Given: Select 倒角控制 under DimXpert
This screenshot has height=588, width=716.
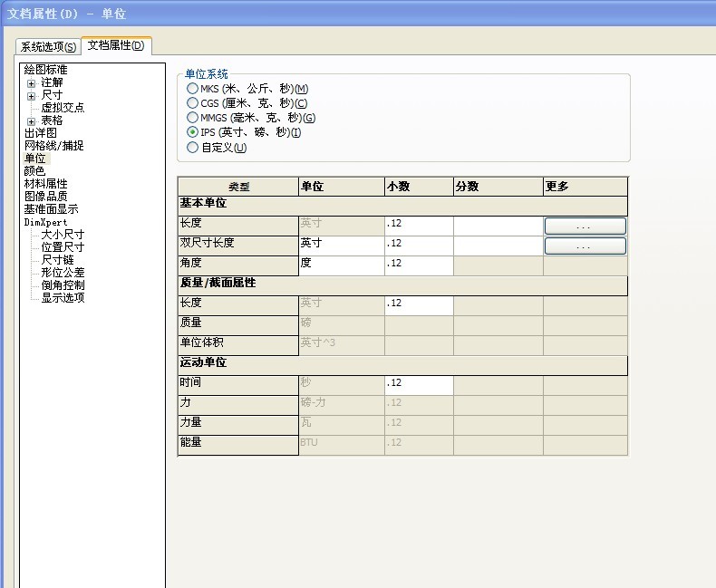Looking at the screenshot, I should tap(63, 284).
